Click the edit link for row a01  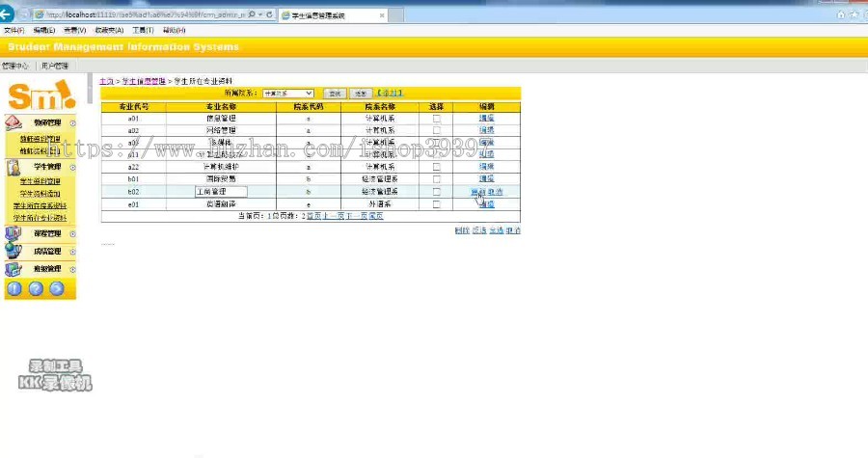pos(487,119)
